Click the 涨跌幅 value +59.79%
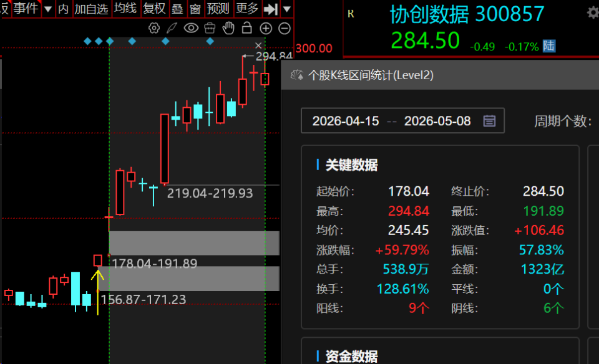 click(x=402, y=250)
